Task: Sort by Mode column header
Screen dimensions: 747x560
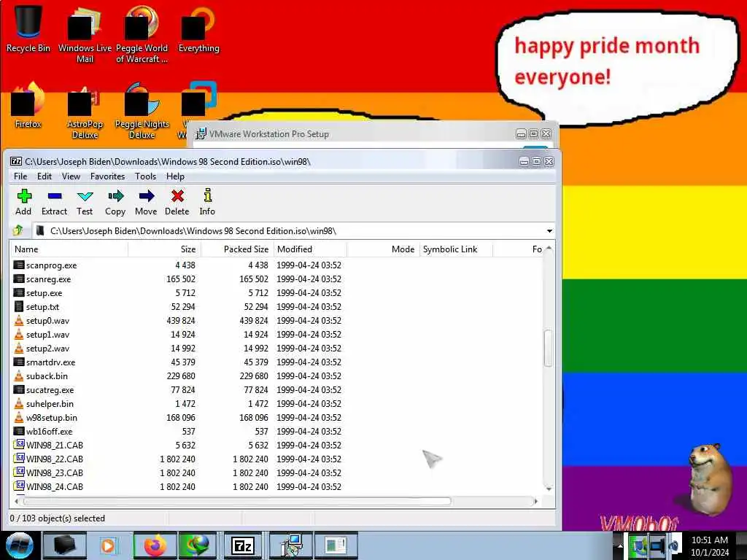Action: tap(383, 249)
